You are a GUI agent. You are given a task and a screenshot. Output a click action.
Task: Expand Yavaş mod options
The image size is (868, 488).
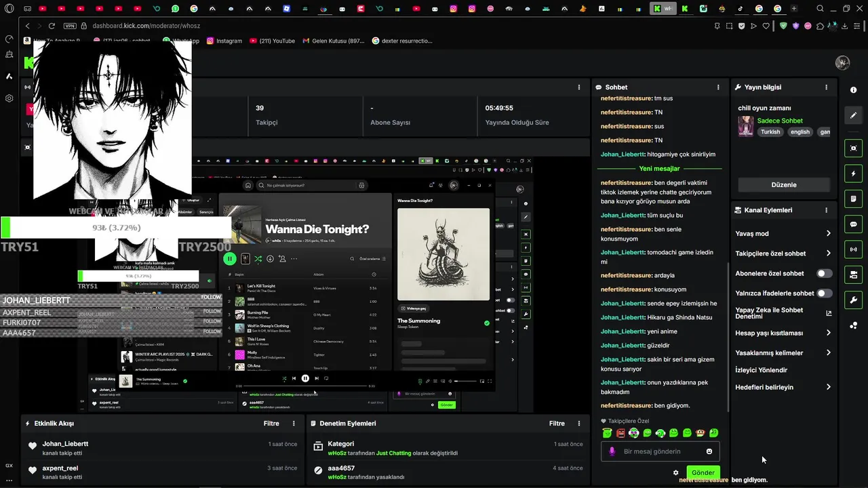pyautogui.click(x=828, y=234)
